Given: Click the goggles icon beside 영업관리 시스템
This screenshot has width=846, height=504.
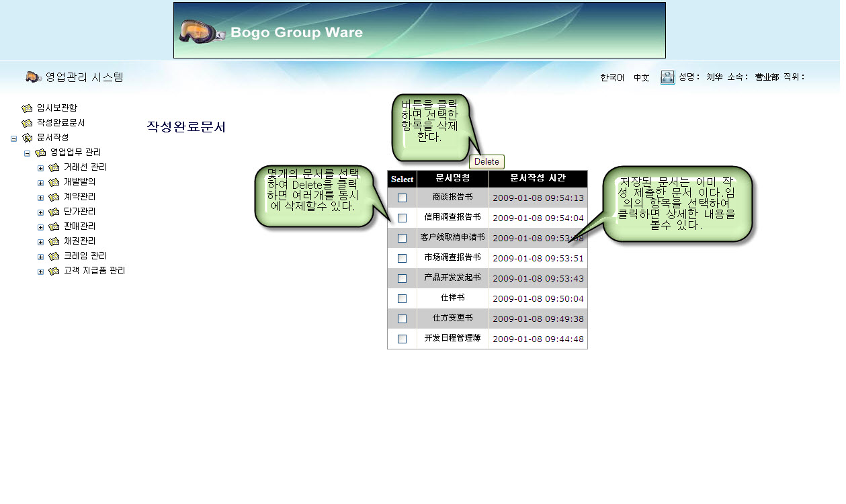Looking at the screenshot, I should pos(34,77).
